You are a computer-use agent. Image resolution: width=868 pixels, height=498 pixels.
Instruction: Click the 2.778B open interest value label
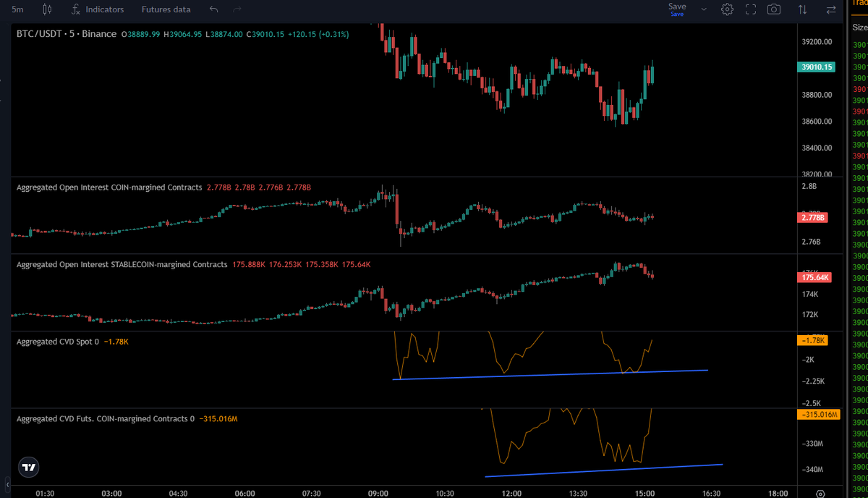[x=813, y=218]
